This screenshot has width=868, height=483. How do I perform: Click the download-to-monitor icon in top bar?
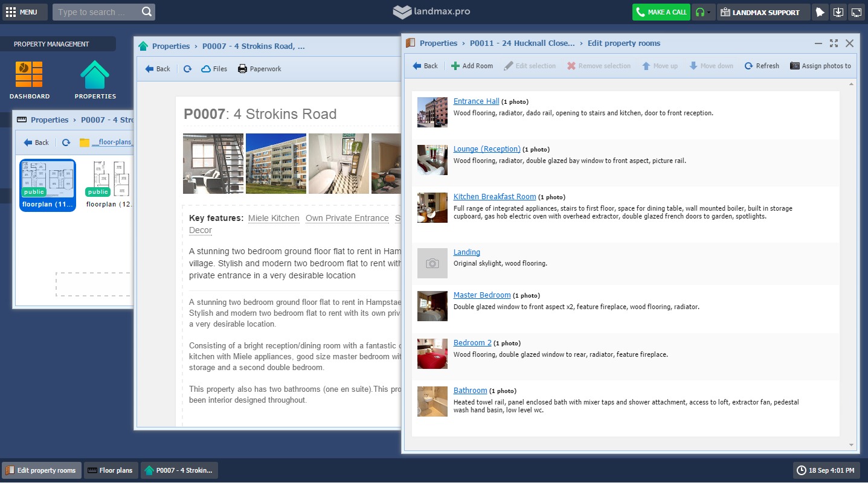point(838,12)
